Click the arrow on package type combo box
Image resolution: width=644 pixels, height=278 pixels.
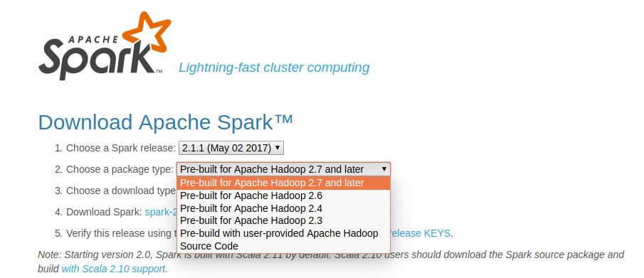(384, 169)
